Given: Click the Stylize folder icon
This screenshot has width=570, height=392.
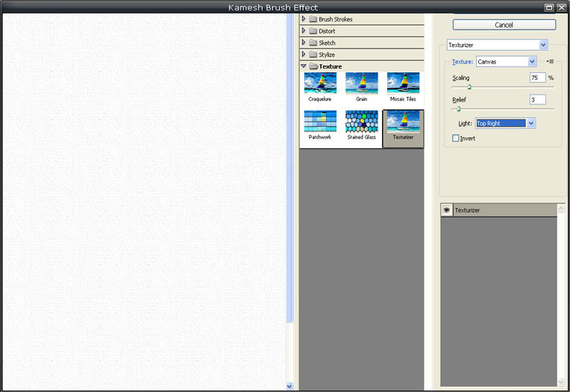Looking at the screenshot, I should (x=313, y=54).
